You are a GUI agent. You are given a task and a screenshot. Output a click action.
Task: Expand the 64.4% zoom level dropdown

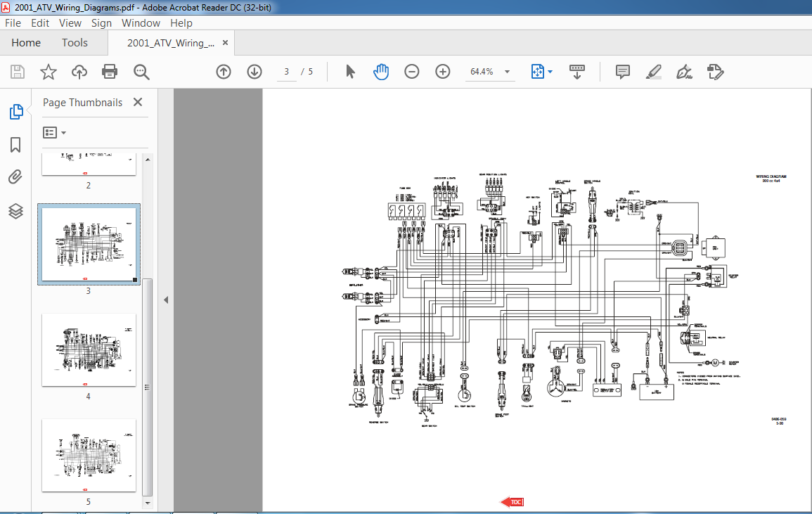507,72
